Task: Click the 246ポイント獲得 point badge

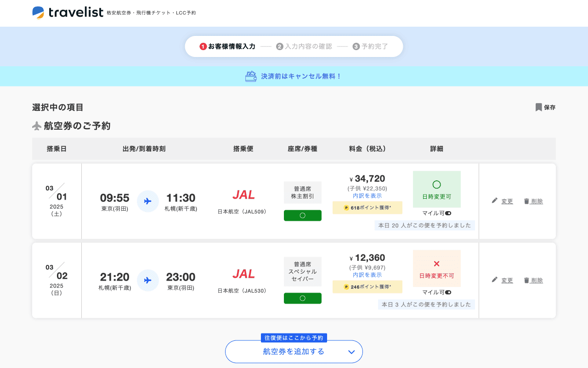Action: click(x=367, y=287)
